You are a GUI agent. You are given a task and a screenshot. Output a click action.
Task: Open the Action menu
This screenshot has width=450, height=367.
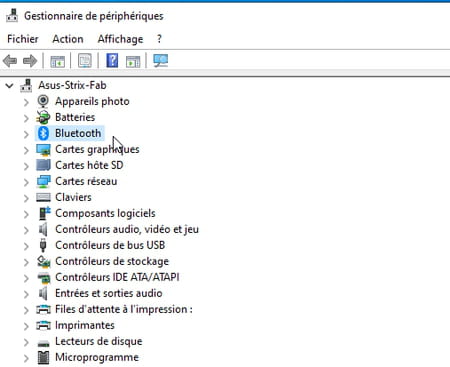click(68, 39)
